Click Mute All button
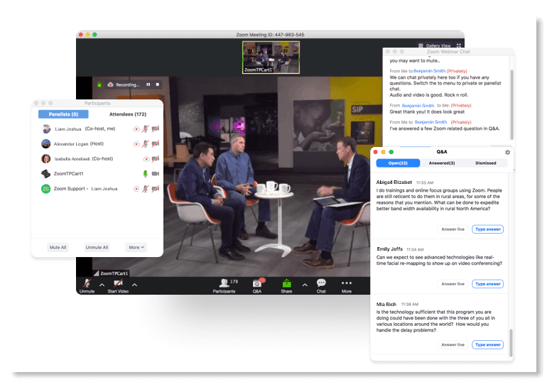 [58, 247]
